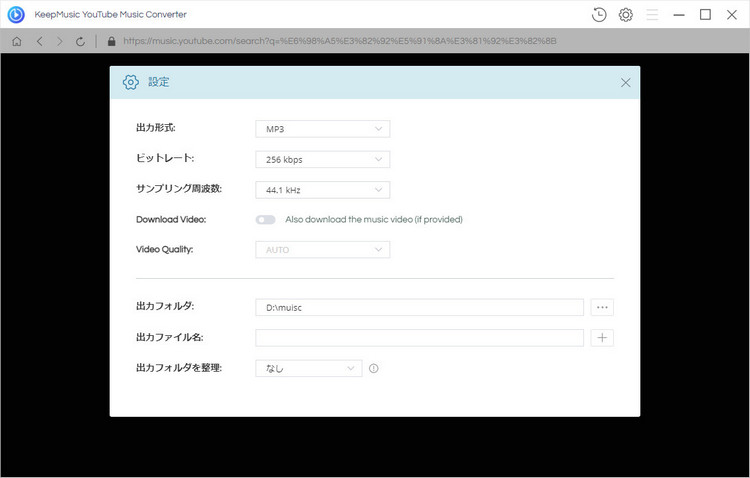Open the conversion history clock icon
Viewport: 750px width, 478px height.
[599, 14]
